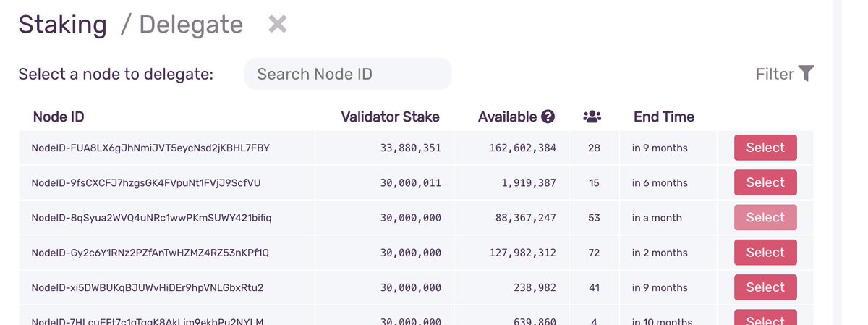Click delegator count 72
868x325 pixels.
594,253
